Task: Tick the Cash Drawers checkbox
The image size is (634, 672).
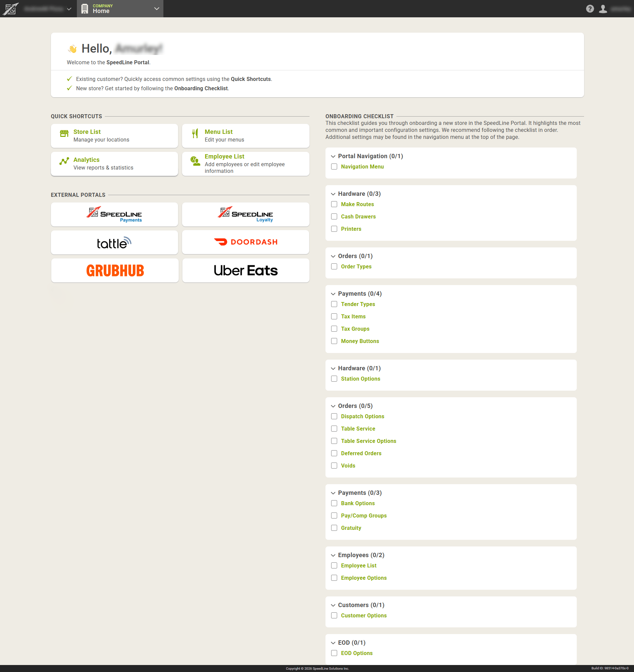Action: coord(334,217)
